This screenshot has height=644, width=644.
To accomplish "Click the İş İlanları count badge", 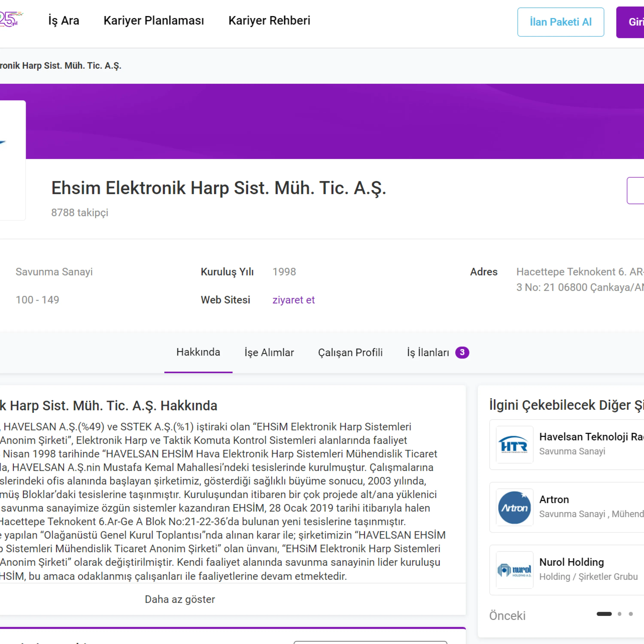I will tap(462, 352).
